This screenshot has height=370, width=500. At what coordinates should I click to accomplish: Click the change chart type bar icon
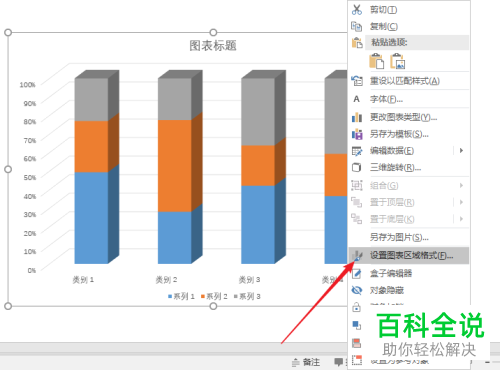(x=357, y=117)
